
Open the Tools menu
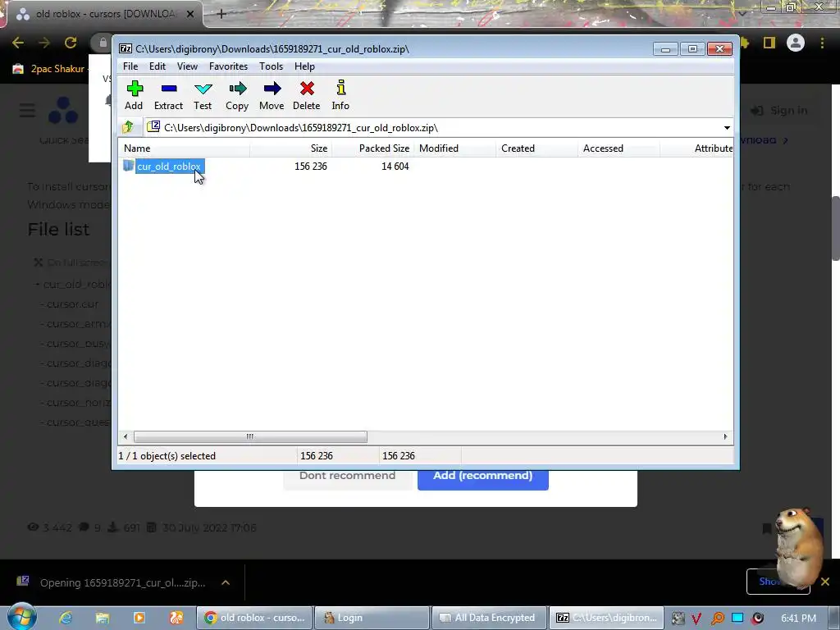[271, 66]
